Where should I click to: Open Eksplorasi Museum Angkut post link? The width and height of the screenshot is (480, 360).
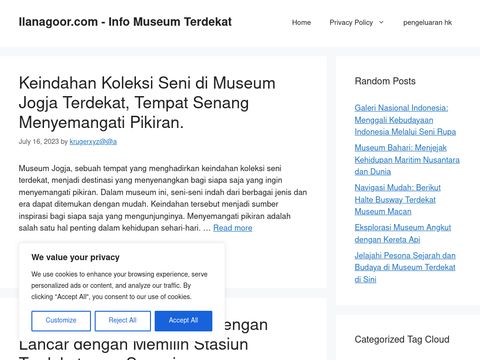tap(403, 234)
